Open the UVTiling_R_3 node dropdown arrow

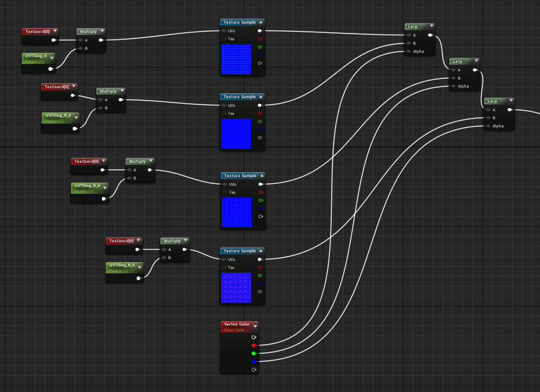pos(76,117)
